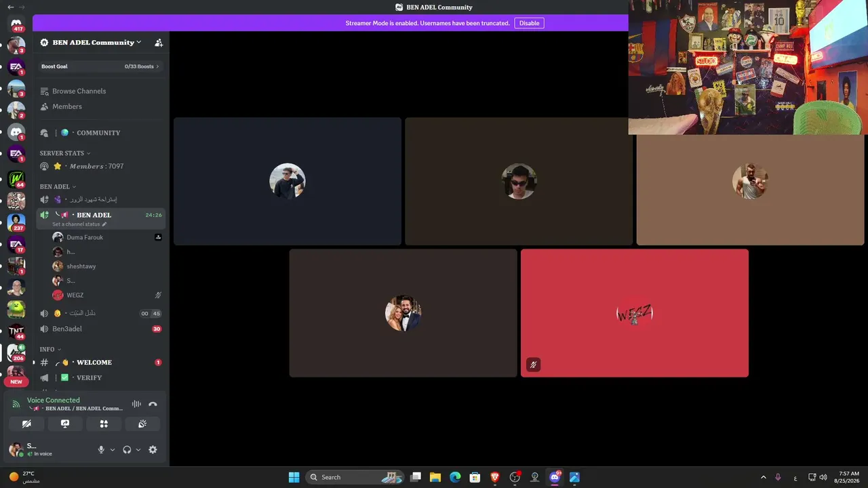Open the COMMUNITY channel
Screen dimensions: 868x488
click(x=100, y=133)
